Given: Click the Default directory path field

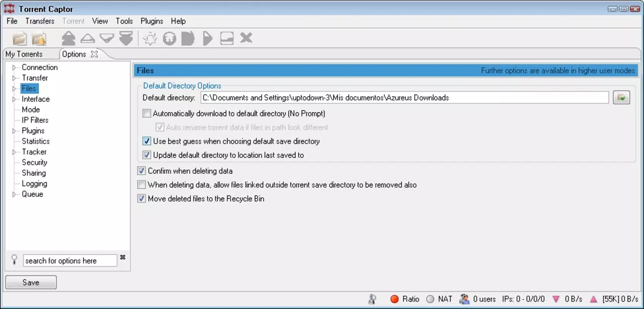Looking at the screenshot, I should pyautogui.click(x=405, y=98).
